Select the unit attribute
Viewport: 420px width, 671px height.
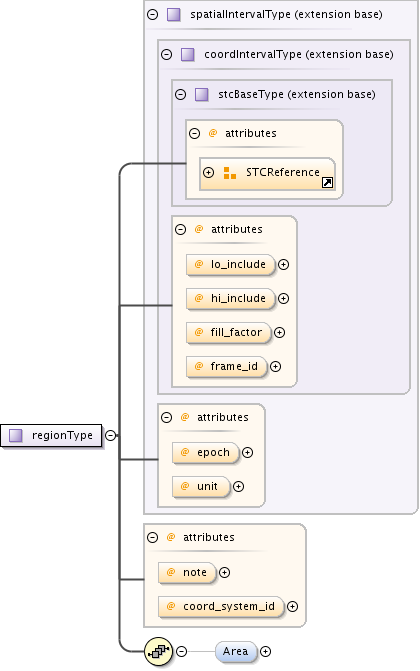pos(201,487)
